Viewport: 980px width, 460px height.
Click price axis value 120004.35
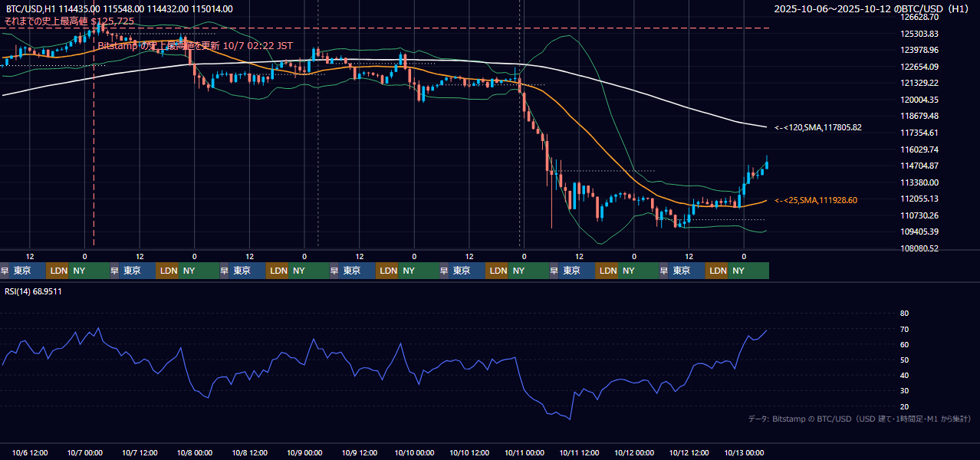pos(919,100)
